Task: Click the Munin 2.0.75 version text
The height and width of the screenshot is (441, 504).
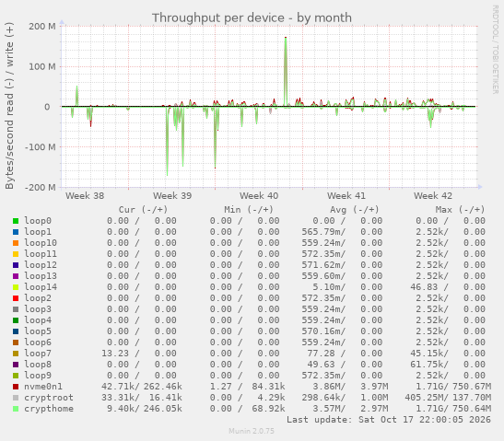Action: 252,431
